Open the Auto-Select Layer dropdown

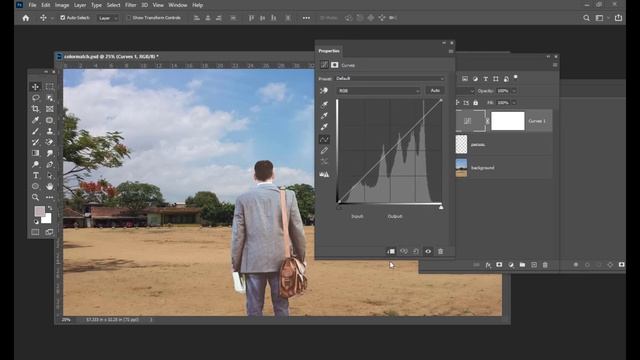click(x=108, y=18)
